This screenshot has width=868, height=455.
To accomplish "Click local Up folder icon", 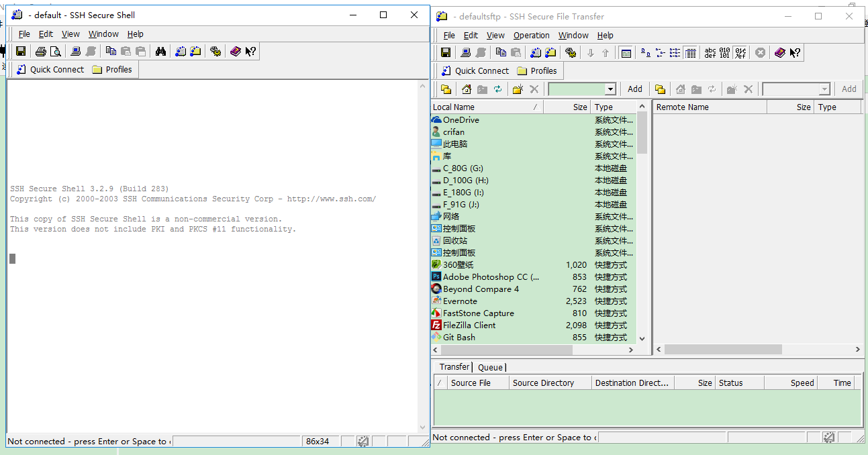I will pos(446,89).
